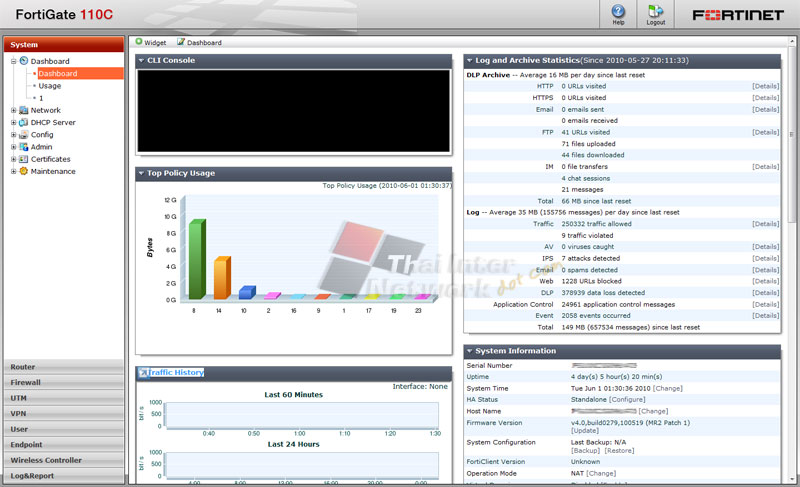Collapse the Top Policy Usage widget
This screenshot has width=800, height=487.
[141, 173]
